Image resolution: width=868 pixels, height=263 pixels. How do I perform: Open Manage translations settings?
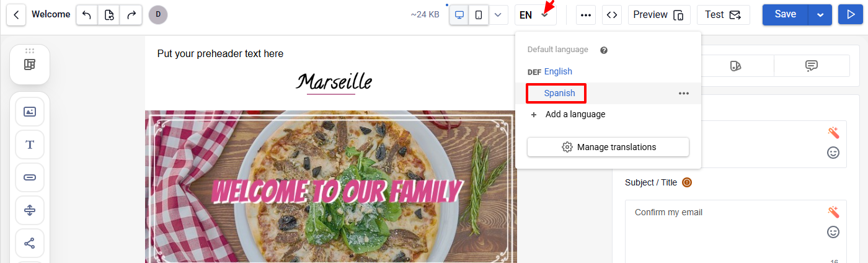[x=608, y=147]
